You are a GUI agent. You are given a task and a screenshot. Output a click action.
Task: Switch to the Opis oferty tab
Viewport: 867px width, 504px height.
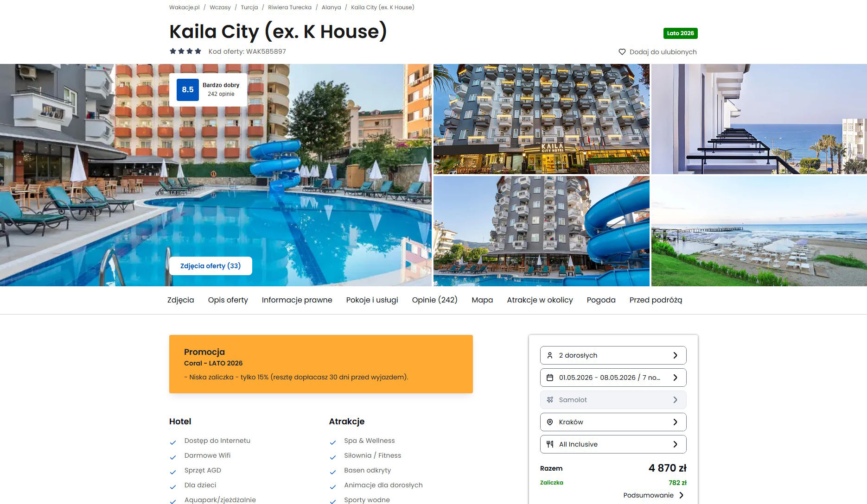click(x=228, y=300)
